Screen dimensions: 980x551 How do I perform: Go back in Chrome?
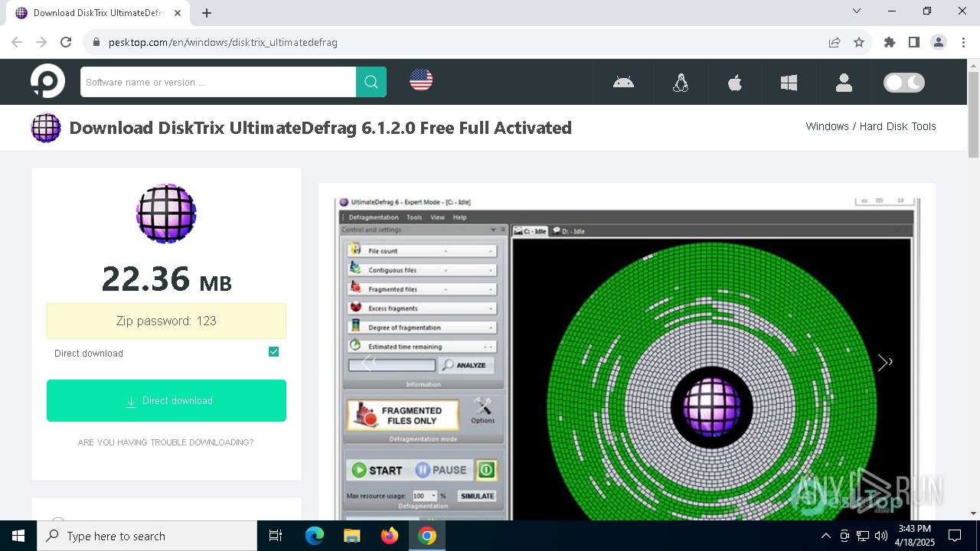pos(17,42)
